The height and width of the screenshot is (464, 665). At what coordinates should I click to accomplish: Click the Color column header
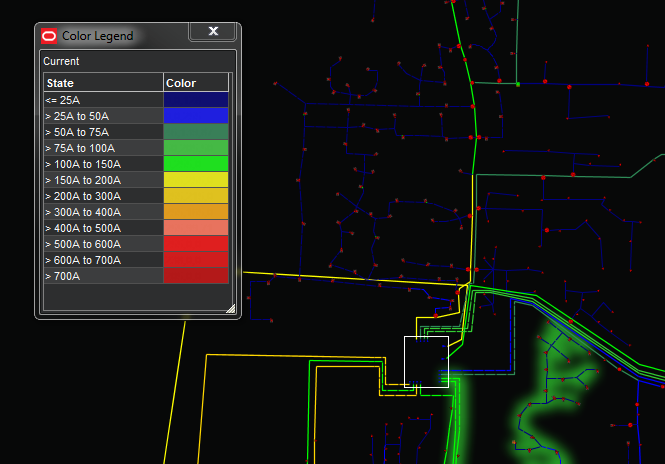[x=196, y=83]
